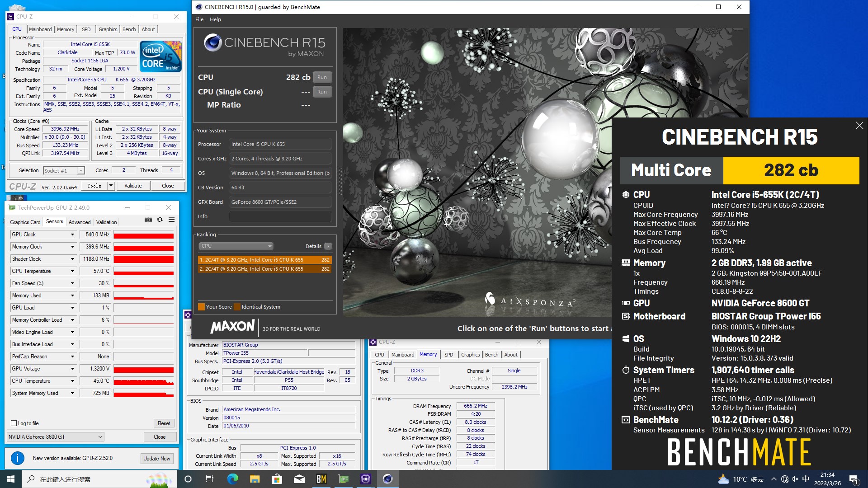Show hidden tray icons chevron
This screenshot has width=868, height=488.
tap(774, 479)
